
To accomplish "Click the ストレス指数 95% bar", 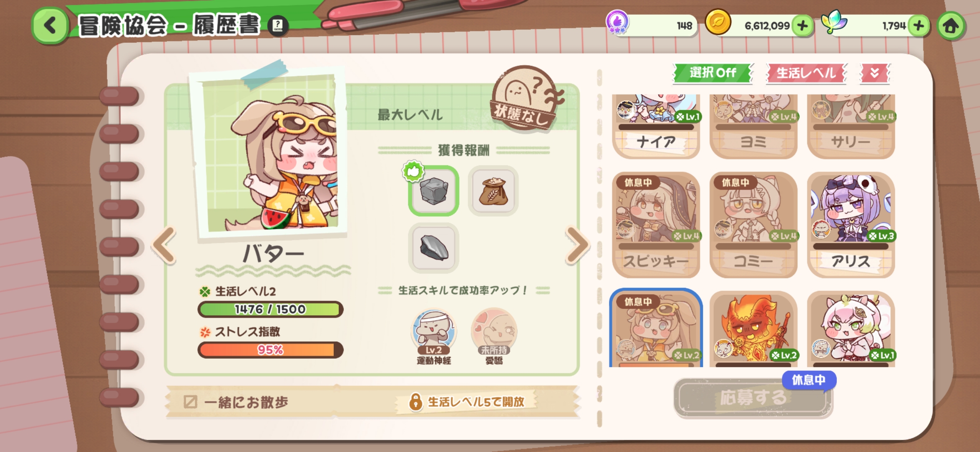I will (270, 349).
